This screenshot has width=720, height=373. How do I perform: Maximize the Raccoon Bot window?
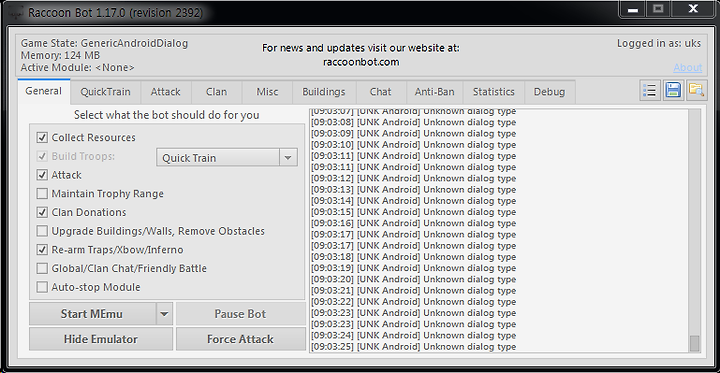tap(658, 10)
